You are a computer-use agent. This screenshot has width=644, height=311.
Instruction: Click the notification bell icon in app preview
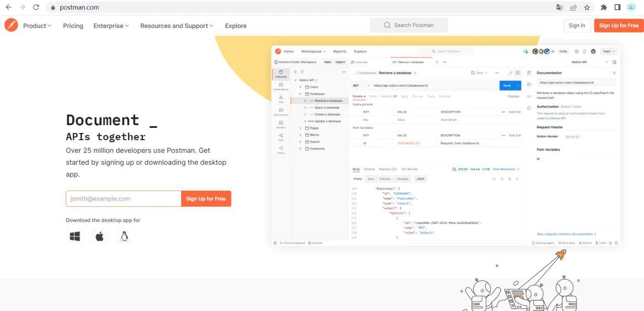(585, 52)
